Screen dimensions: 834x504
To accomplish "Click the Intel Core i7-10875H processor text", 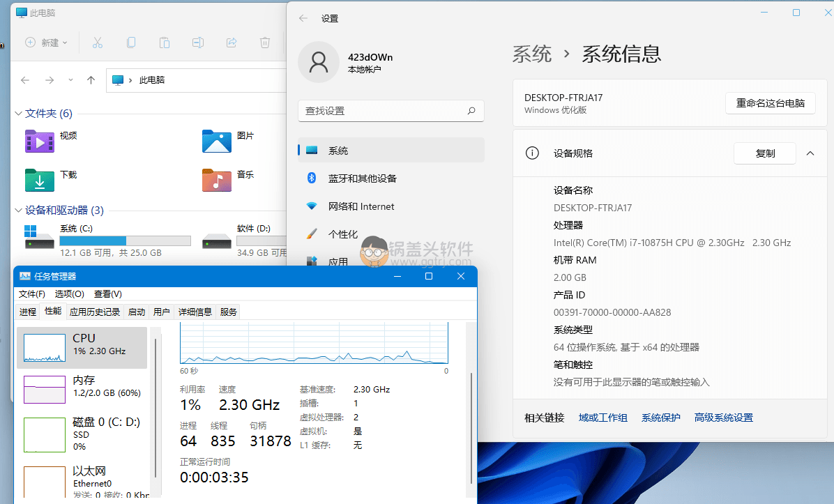I will click(x=672, y=243).
